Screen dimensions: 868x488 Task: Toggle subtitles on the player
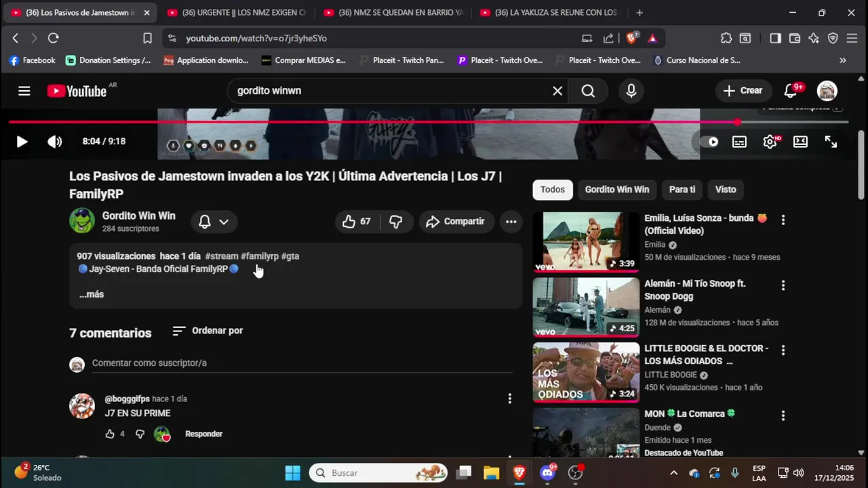(739, 142)
